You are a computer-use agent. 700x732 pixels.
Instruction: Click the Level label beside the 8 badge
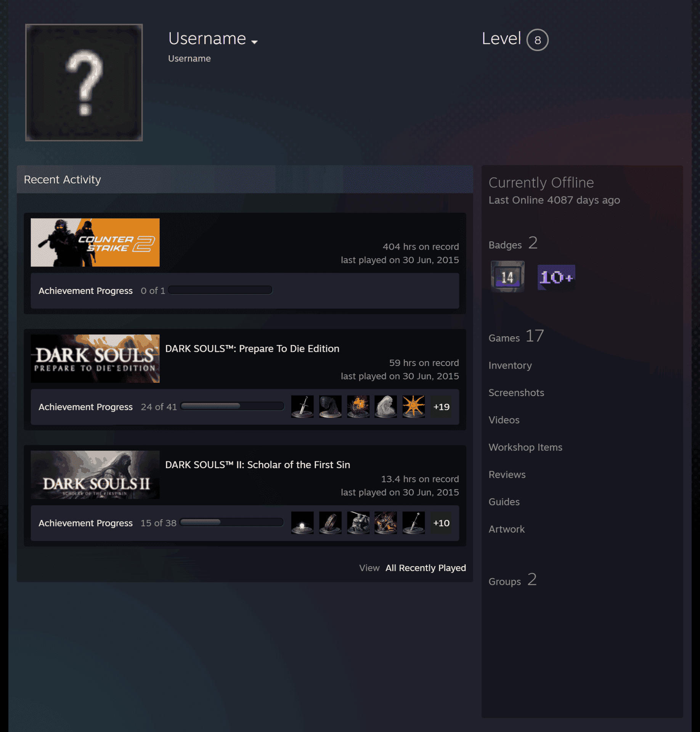[x=501, y=39]
